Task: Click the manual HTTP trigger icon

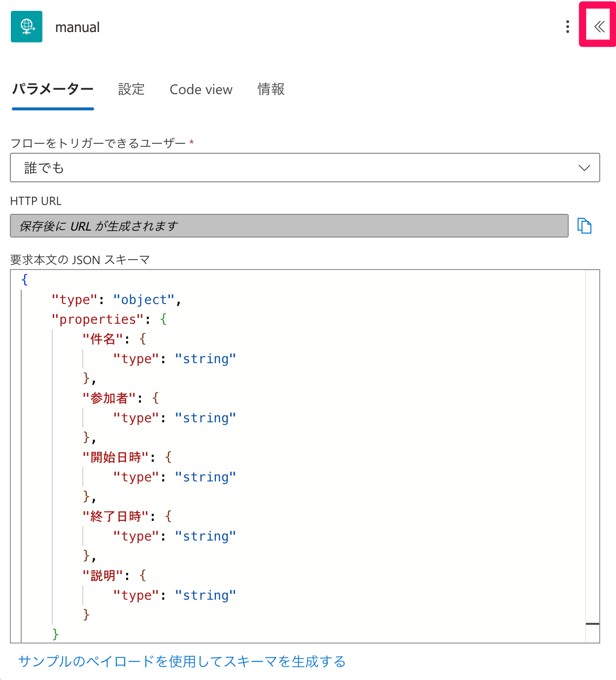Action: coord(27,27)
